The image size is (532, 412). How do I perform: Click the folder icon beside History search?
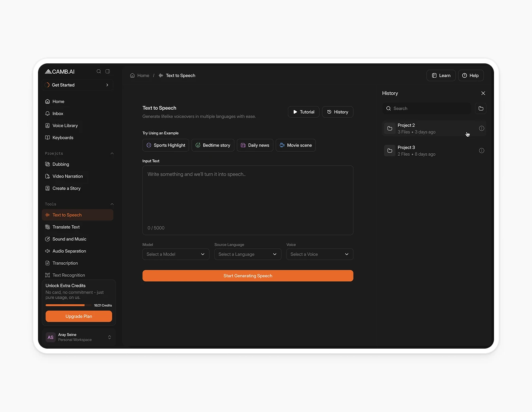point(481,108)
